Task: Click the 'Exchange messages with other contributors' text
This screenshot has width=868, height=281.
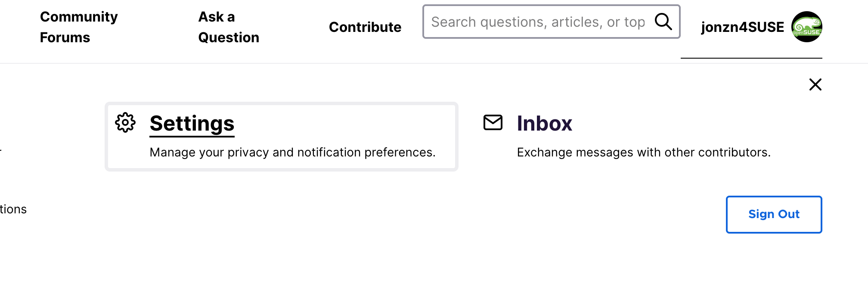Action: [644, 153]
